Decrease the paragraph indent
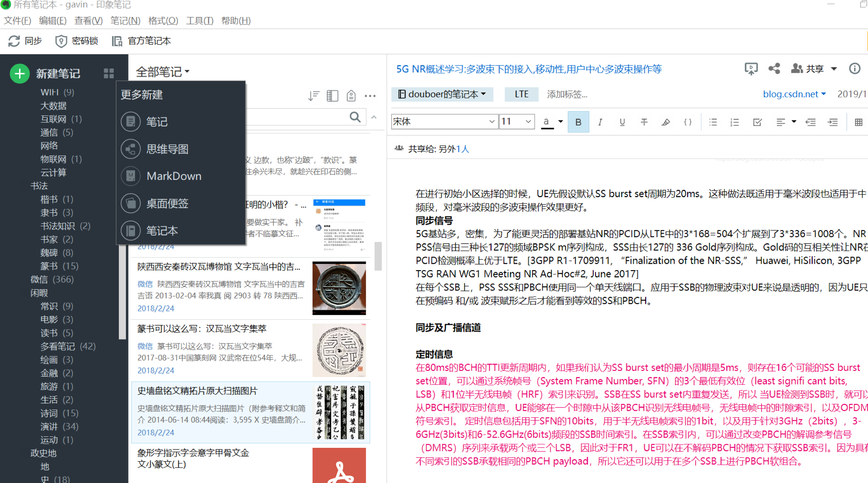This screenshot has width=868, height=483. point(811,122)
